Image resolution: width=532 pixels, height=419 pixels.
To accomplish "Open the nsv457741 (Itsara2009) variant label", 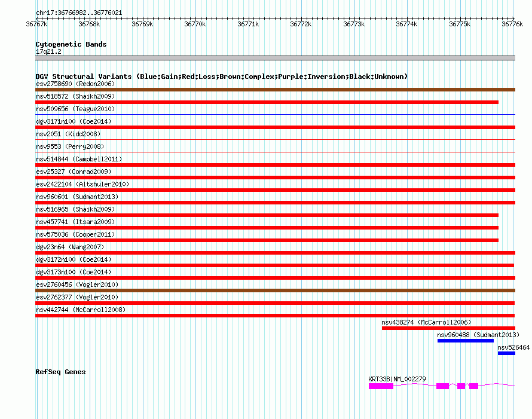I will 75,222.
